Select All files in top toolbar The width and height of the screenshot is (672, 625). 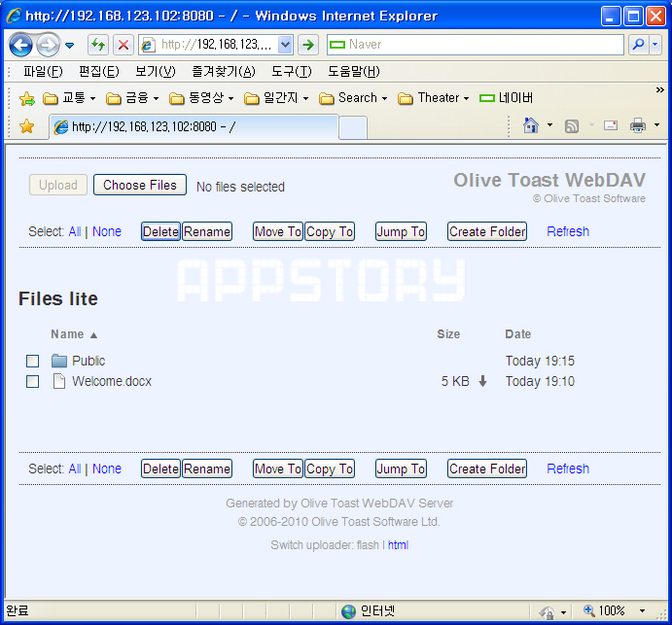coord(75,231)
